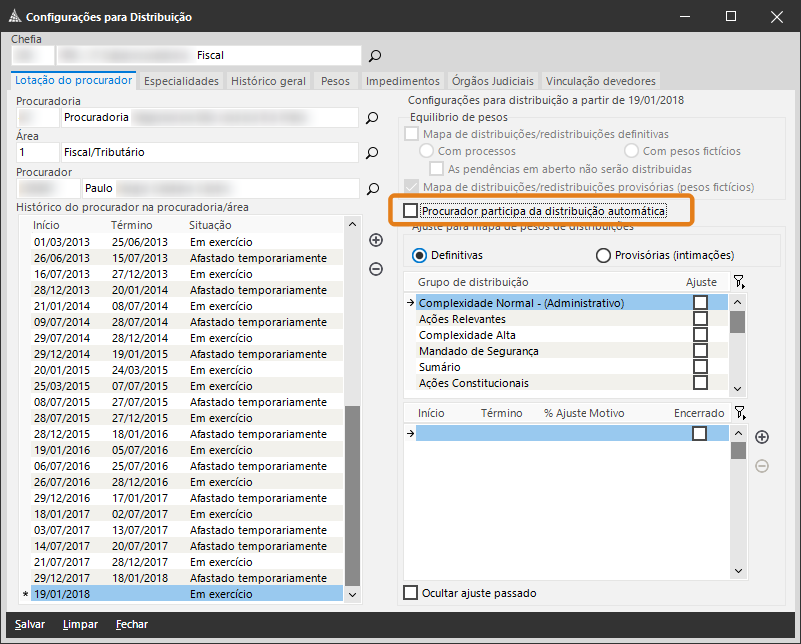Open the Procuradoria lookup magnifier
The width and height of the screenshot is (801, 644).
[x=372, y=118]
